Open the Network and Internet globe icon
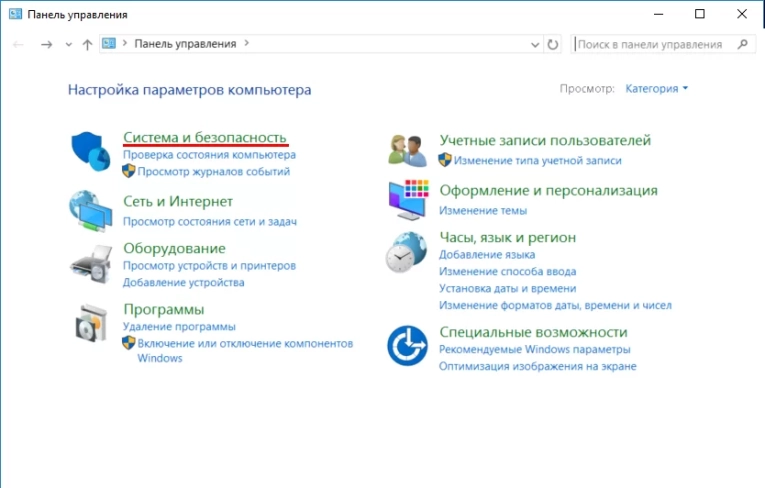 (91, 211)
